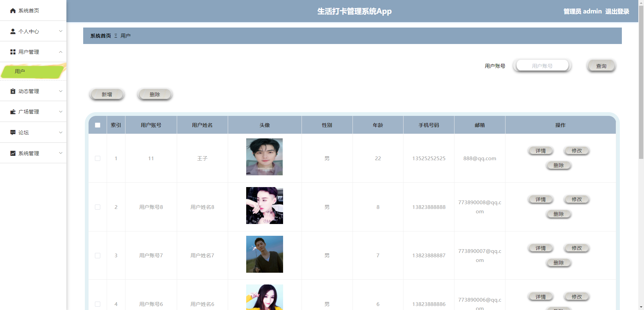The height and width of the screenshot is (310, 644).
Task: Click 详情 for user 王子
Action: click(540, 150)
